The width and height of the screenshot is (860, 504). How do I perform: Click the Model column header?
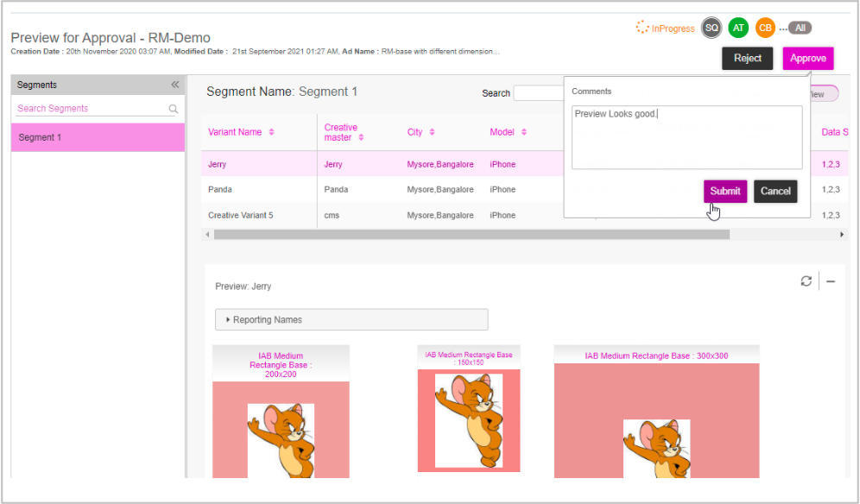502,132
